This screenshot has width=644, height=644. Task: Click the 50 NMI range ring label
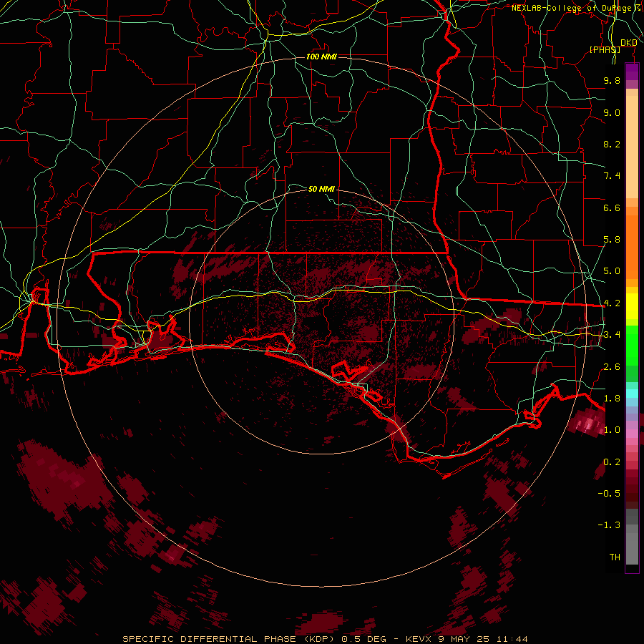pyautogui.click(x=321, y=189)
